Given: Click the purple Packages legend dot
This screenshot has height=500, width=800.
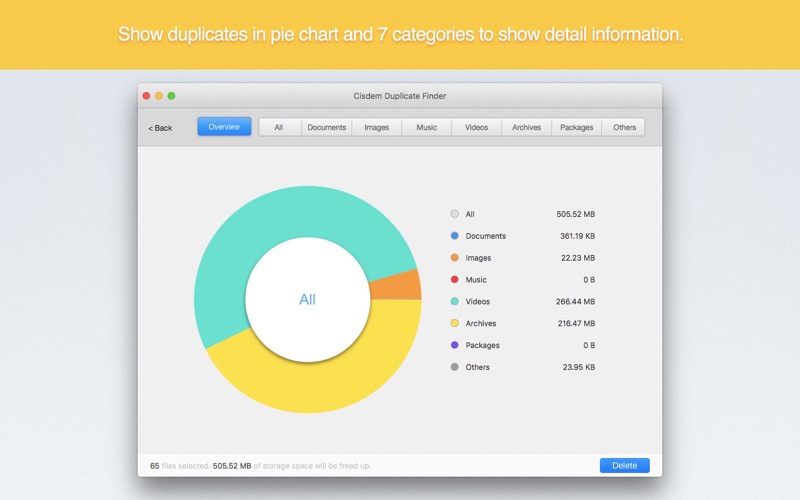Looking at the screenshot, I should pos(455,345).
